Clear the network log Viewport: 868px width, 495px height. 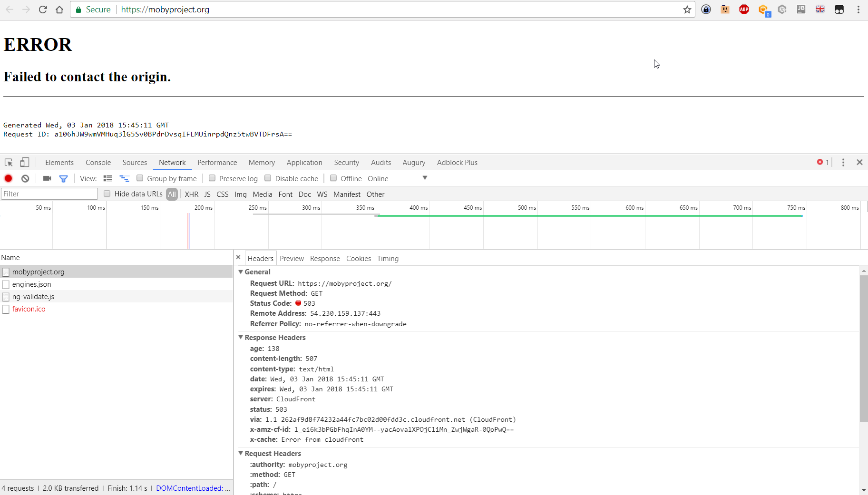25,178
